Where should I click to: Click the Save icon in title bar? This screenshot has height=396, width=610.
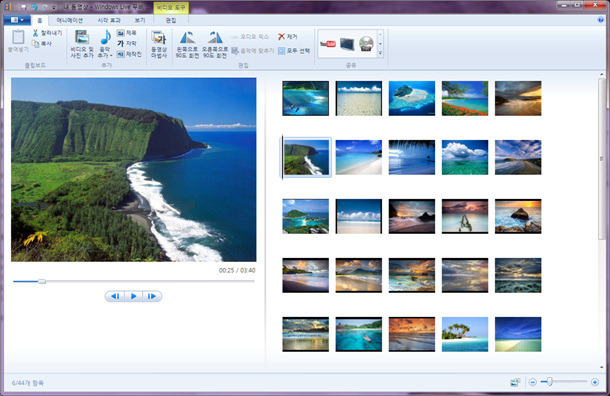[23, 7]
